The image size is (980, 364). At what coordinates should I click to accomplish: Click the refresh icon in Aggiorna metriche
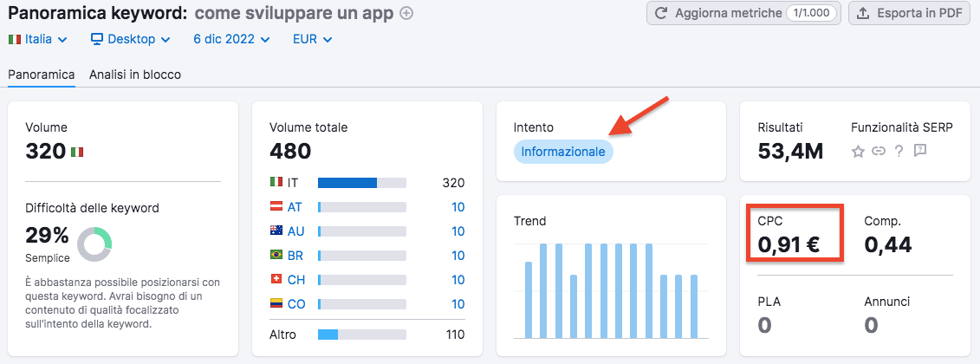coord(661,13)
